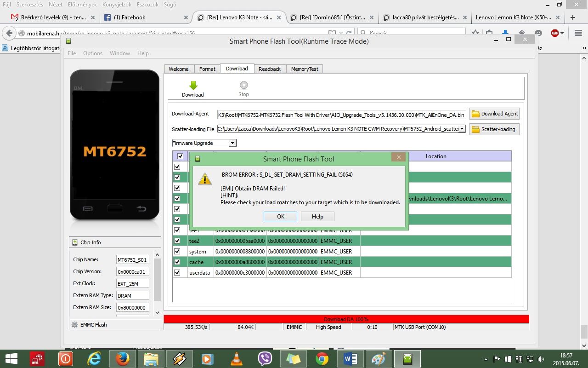
Task: Uncheck the tee2 partition checkbox
Action: (x=177, y=241)
